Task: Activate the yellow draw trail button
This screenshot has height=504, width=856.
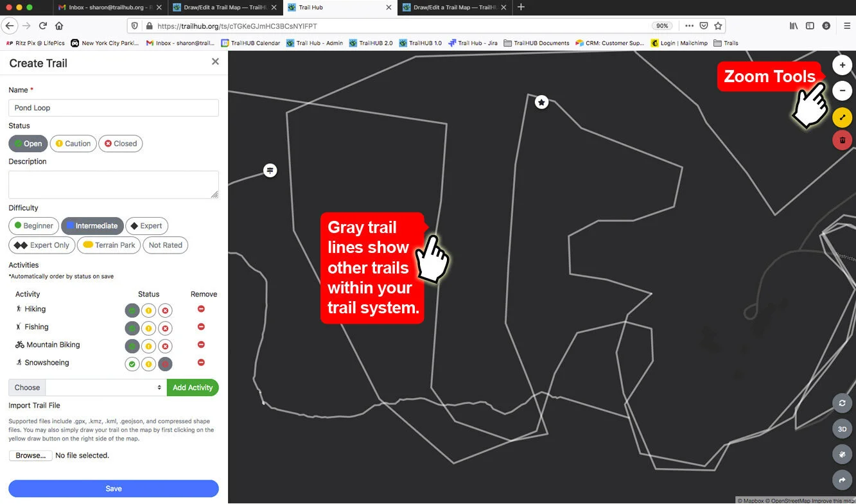Action: coord(843,117)
